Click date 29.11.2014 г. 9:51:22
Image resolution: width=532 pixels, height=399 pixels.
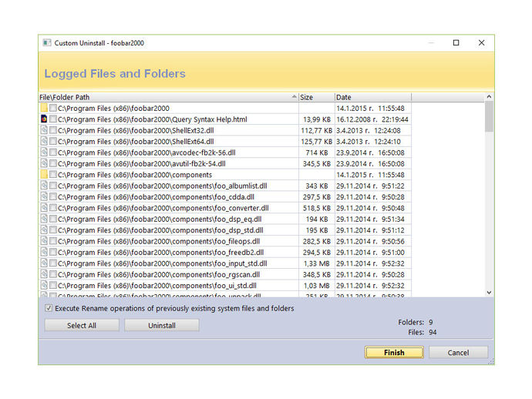370,186
